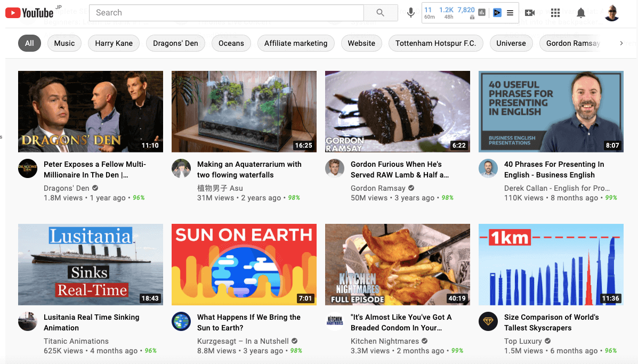
Task: Click the 7,820 subscriber count
Action: point(466,10)
